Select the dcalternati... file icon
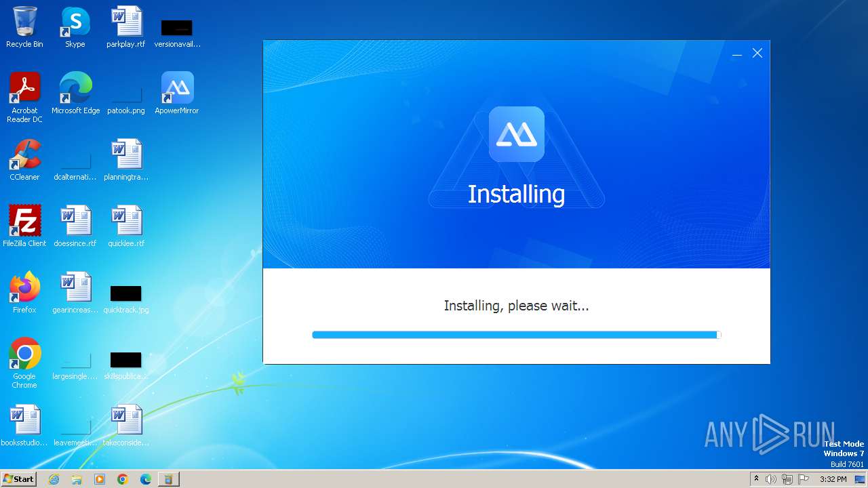The height and width of the screenshot is (488, 868). tap(75, 167)
